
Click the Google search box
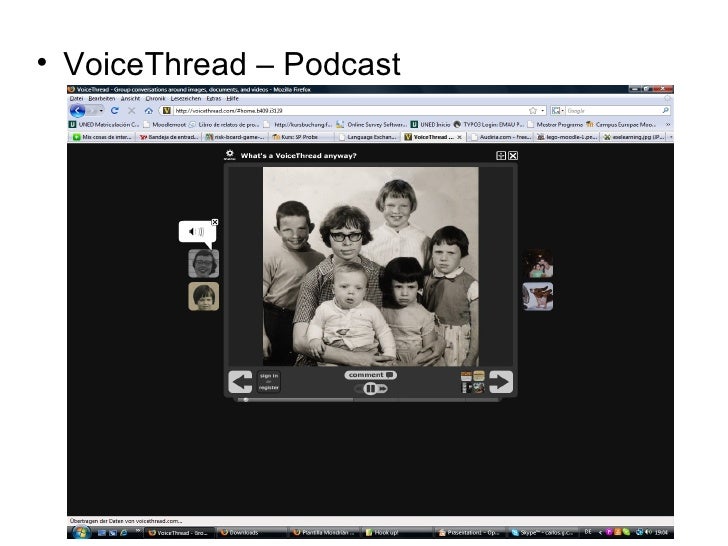pos(613,110)
